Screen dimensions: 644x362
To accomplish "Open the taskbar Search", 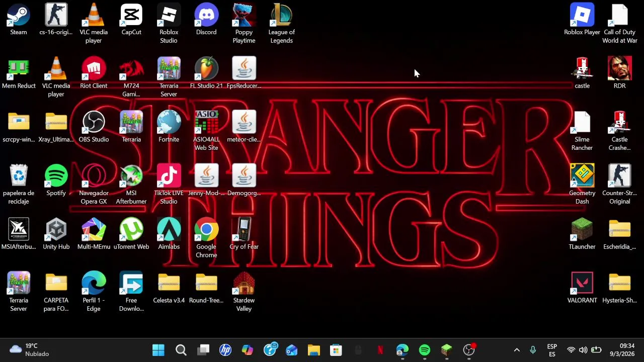I will 181,350.
